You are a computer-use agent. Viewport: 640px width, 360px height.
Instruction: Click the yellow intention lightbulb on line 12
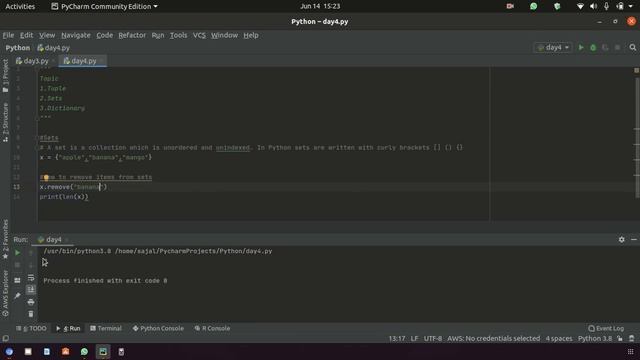[x=46, y=177]
